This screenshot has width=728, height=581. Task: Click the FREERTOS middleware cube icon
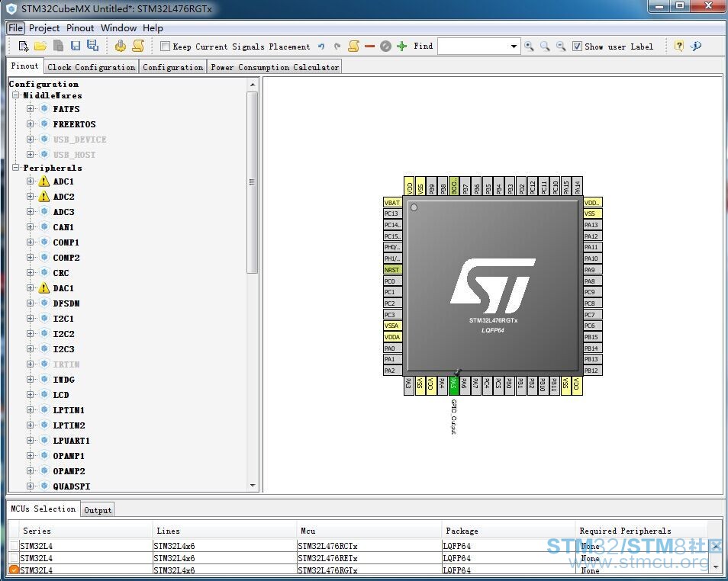click(44, 124)
